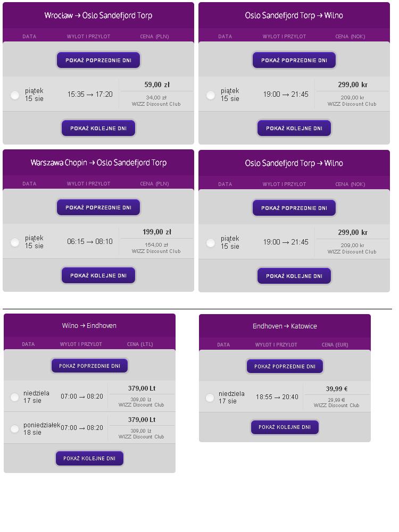Select Wilno to Eindhoven niedziela 17 sie flight

pos(14,397)
